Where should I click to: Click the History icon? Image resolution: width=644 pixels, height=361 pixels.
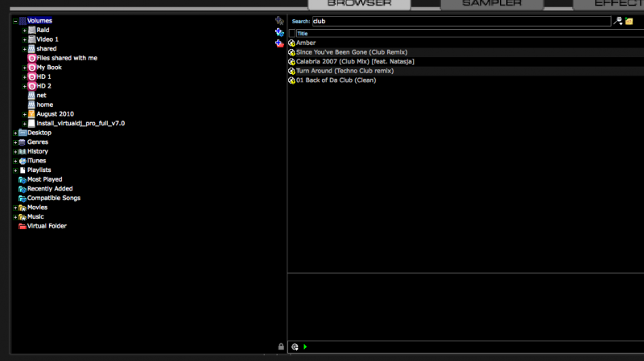(23, 151)
